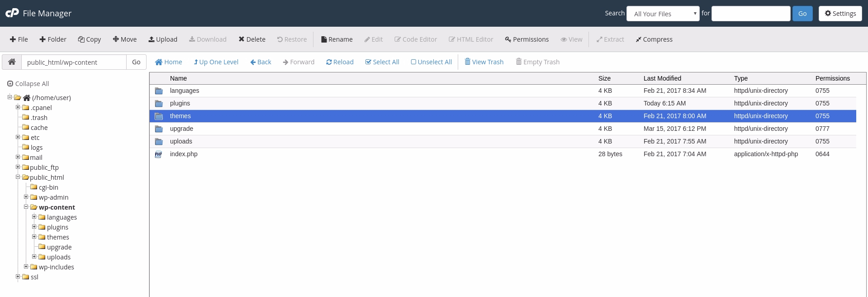
Task: Click the Upload toolbar icon
Action: pos(152,39)
